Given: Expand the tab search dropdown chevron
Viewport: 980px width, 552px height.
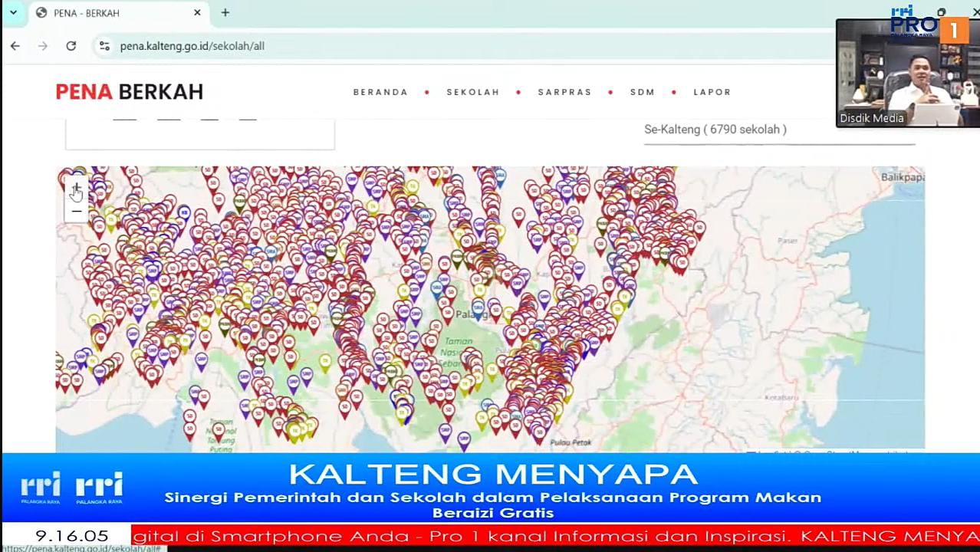Looking at the screenshot, I should tap(13, 13).
